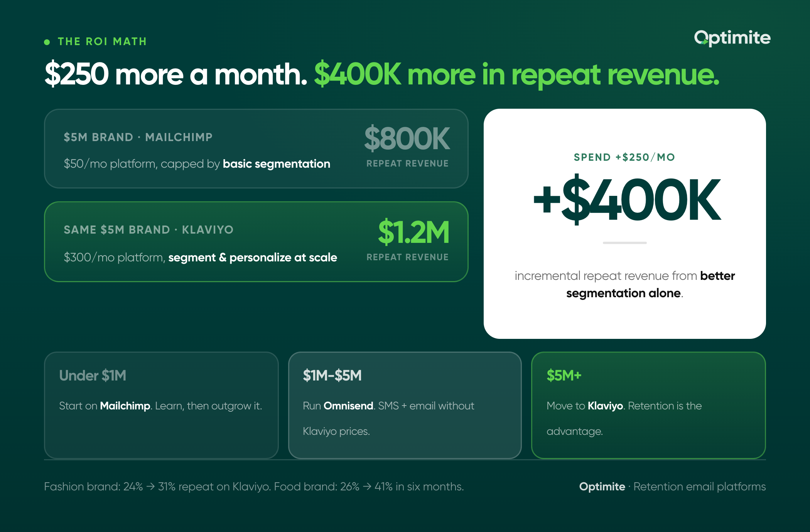Screen dimensions: 810x532
Task: Click the "$50/mo platform, capped by basic segmentation" line
Action: (197, 164)
